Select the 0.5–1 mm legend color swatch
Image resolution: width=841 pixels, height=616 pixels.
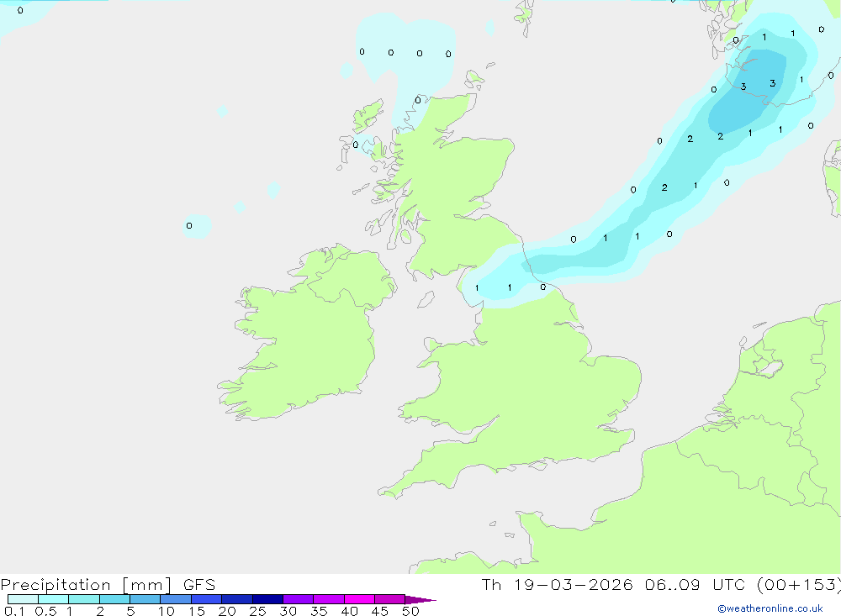[x=54, y=599]
